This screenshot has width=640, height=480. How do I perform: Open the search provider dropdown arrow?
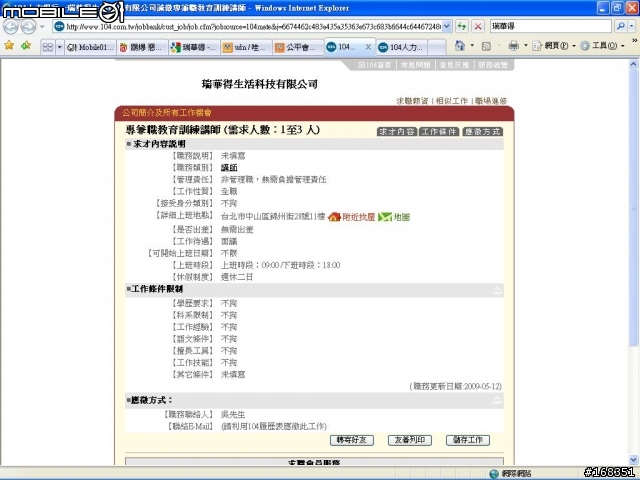tap(632, 26)
